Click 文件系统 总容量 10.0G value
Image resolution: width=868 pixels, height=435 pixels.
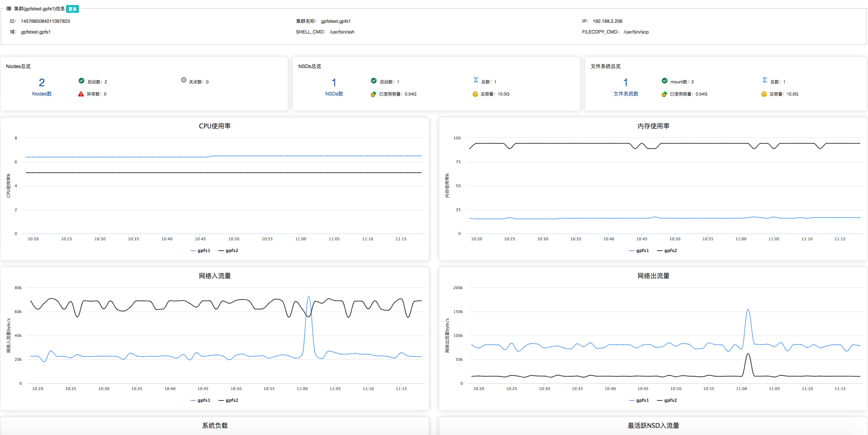792,94
